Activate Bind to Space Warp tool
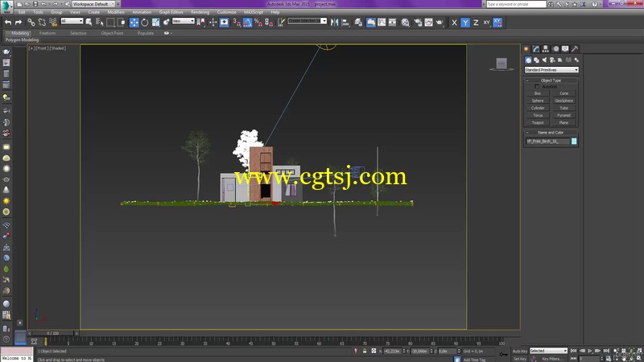The image size is (644, 362). pyautogui.click(x=53, y=23)
